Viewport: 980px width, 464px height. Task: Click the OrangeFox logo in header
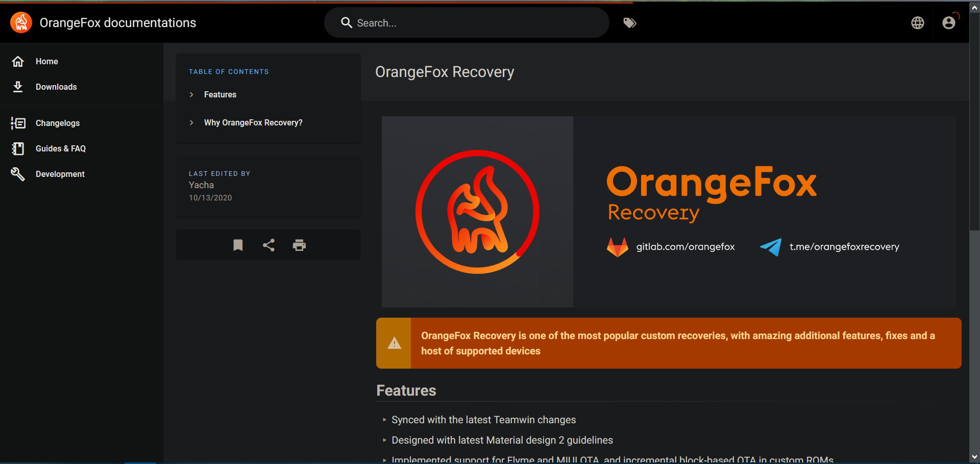pos(21,22)
